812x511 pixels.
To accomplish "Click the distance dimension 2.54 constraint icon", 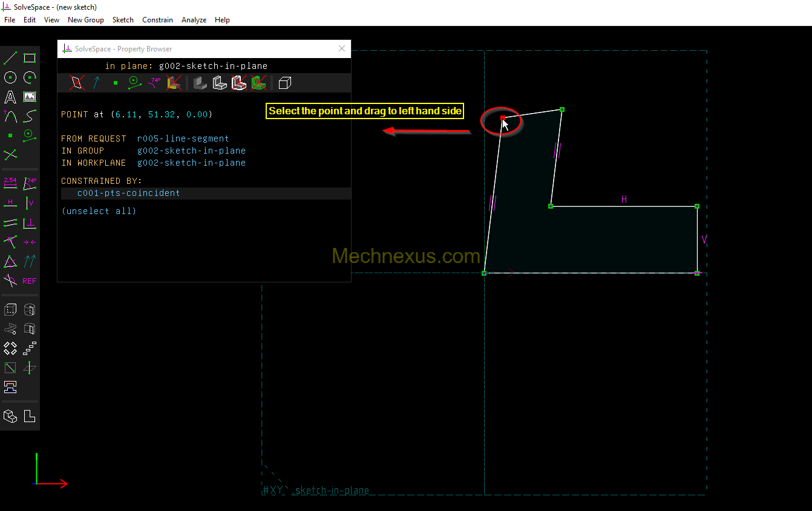I will coord(10,183).
